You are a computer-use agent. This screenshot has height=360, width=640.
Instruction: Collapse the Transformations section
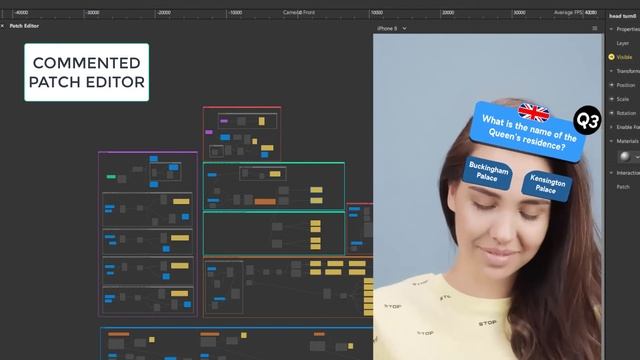pyautogui.click(x=611, y=71)
